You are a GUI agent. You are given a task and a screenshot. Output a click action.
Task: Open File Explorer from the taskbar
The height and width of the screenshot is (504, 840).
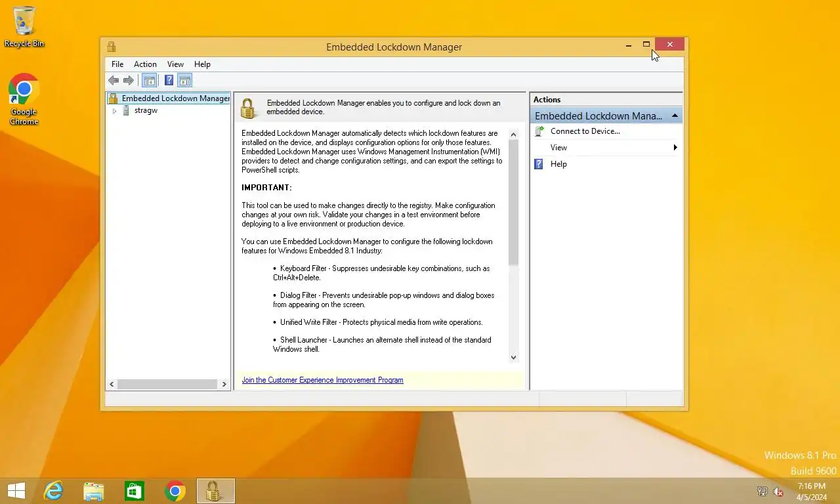(94, 491)
